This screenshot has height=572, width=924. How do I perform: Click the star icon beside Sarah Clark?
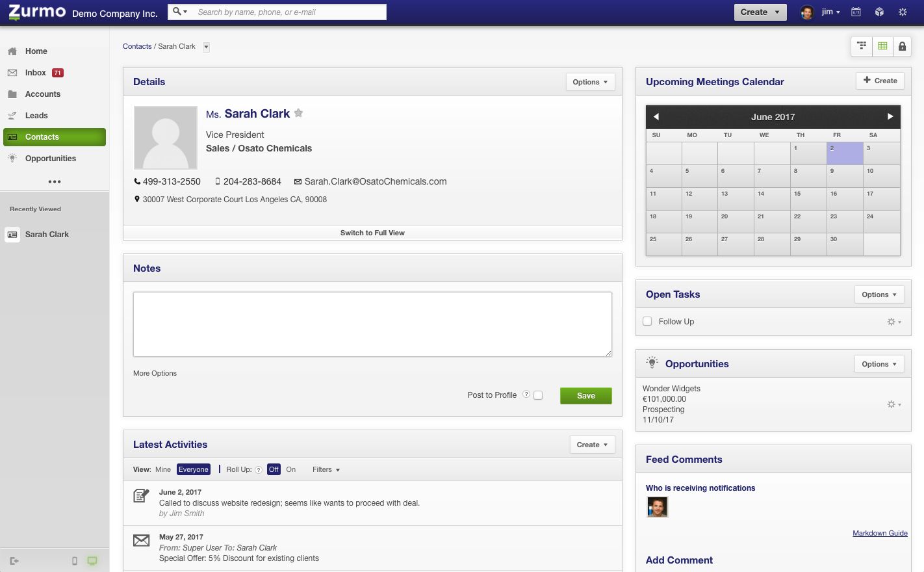[298, 113]
